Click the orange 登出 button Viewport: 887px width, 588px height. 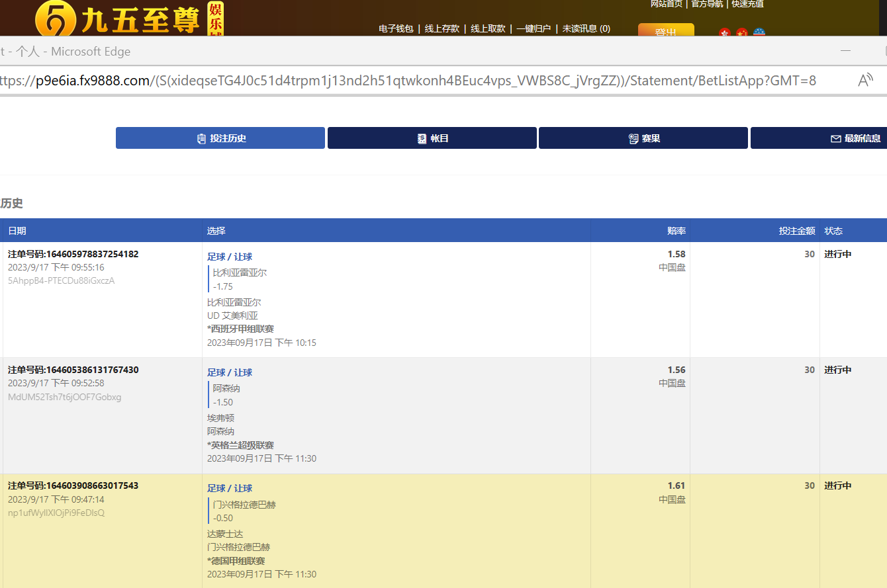click(666, 30)
